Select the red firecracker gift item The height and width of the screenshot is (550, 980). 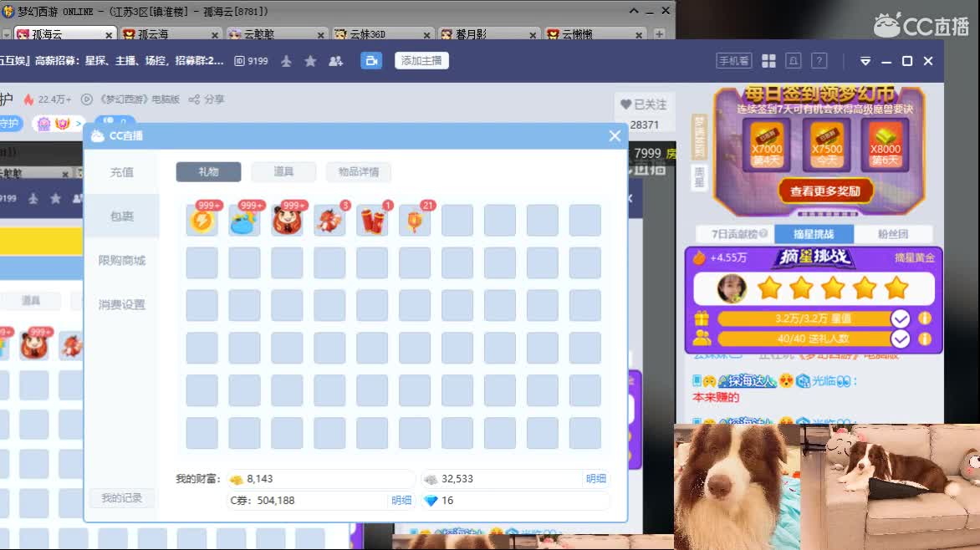(x=372, y=220)
